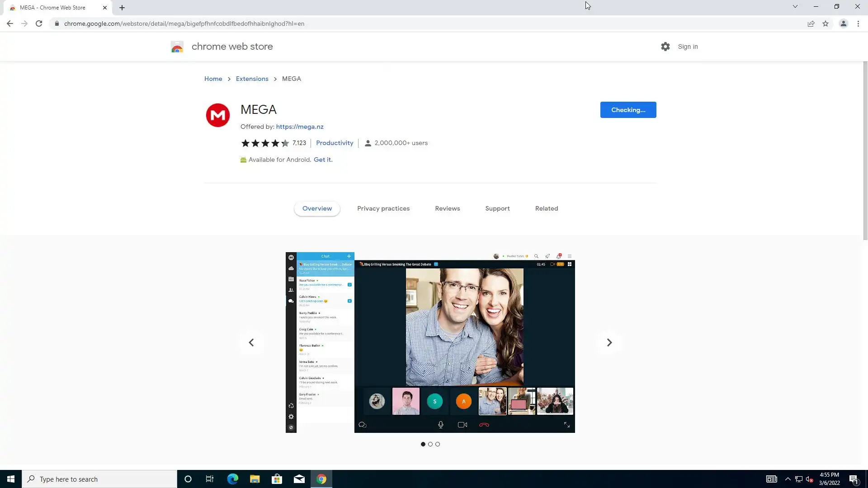Select the second carousel dot indicator
This screenshot has height=488, width=868.
(430, 444)
